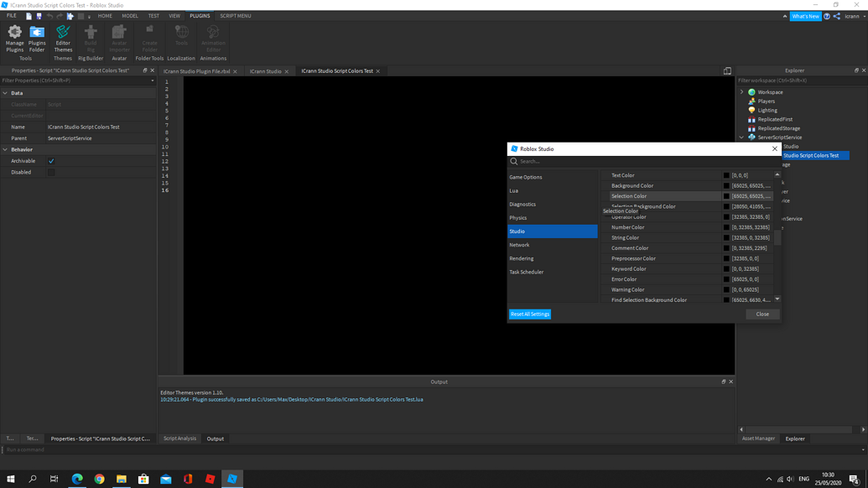The image size is (868, 488).
Task: Launch Roblox Studio from the taskbar
Action: pyautogui.click(x=233, y=479)
